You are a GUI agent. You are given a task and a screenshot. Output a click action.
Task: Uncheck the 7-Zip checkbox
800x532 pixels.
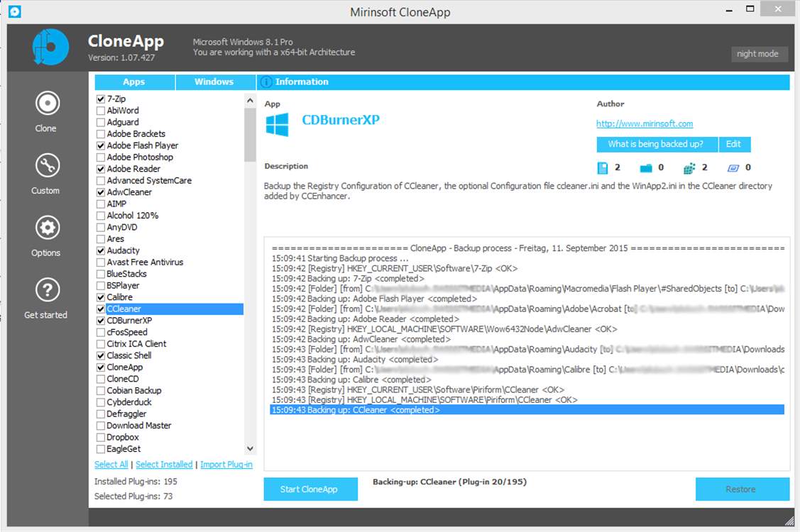101,99
